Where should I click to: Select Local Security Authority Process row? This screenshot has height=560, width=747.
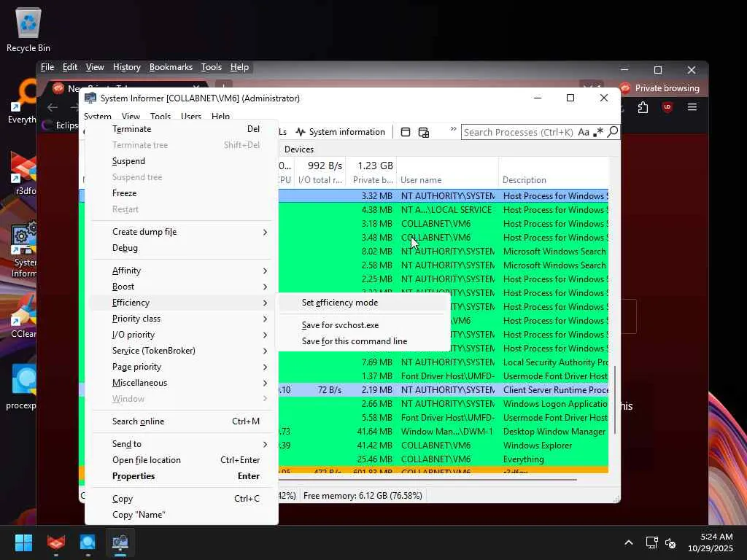(443, 362)
